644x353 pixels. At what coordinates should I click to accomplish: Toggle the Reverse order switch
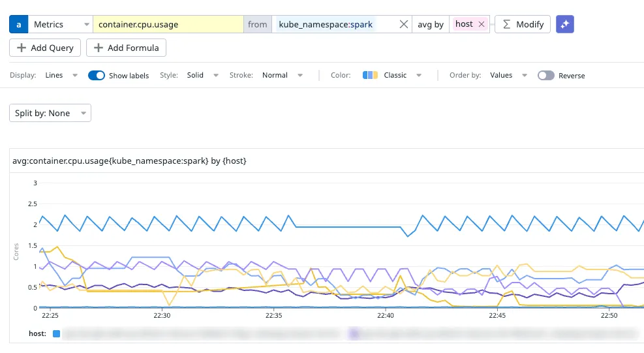[x=546, y=75]
